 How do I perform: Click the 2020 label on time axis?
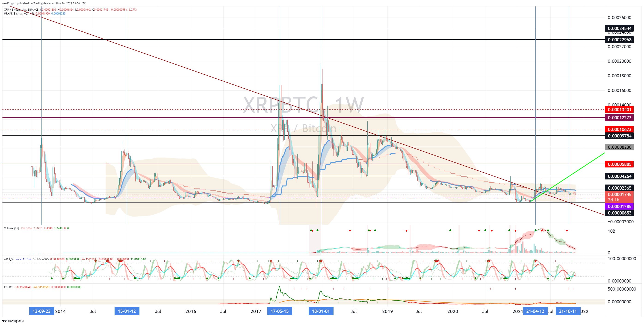(x=452, y=311)
